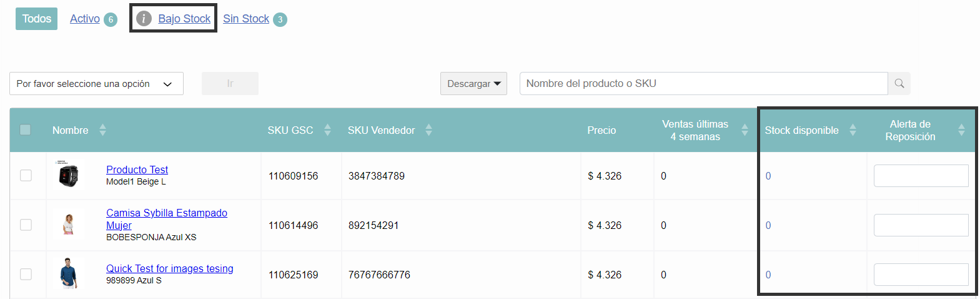
Task: Click SKU Vendedor value 3847384789
Action: (x=377, y=176)
